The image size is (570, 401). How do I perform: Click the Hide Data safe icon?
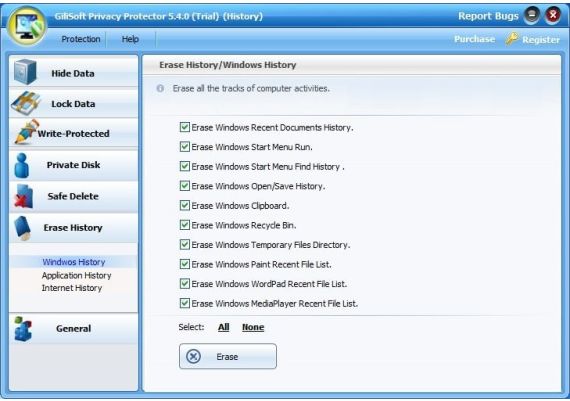click(25, 72)
